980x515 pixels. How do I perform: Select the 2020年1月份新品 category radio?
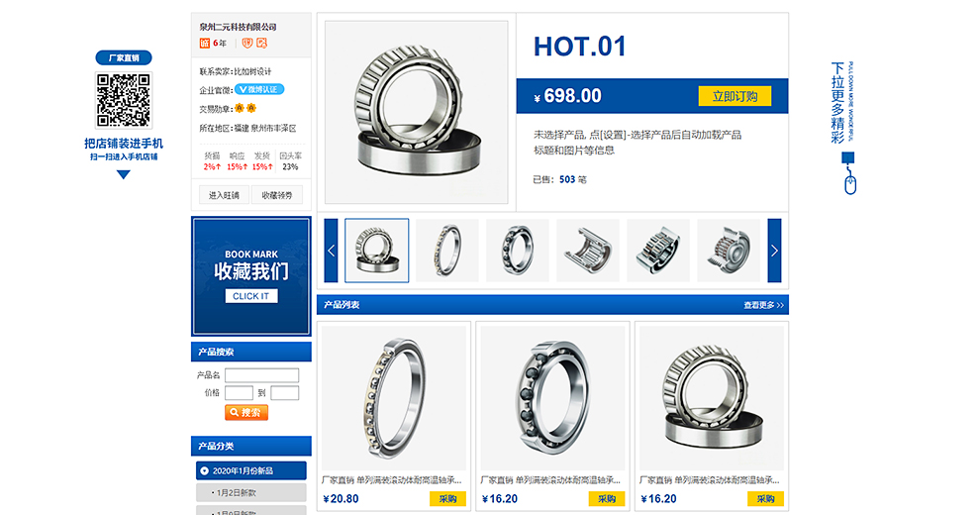tap(204, 470)
